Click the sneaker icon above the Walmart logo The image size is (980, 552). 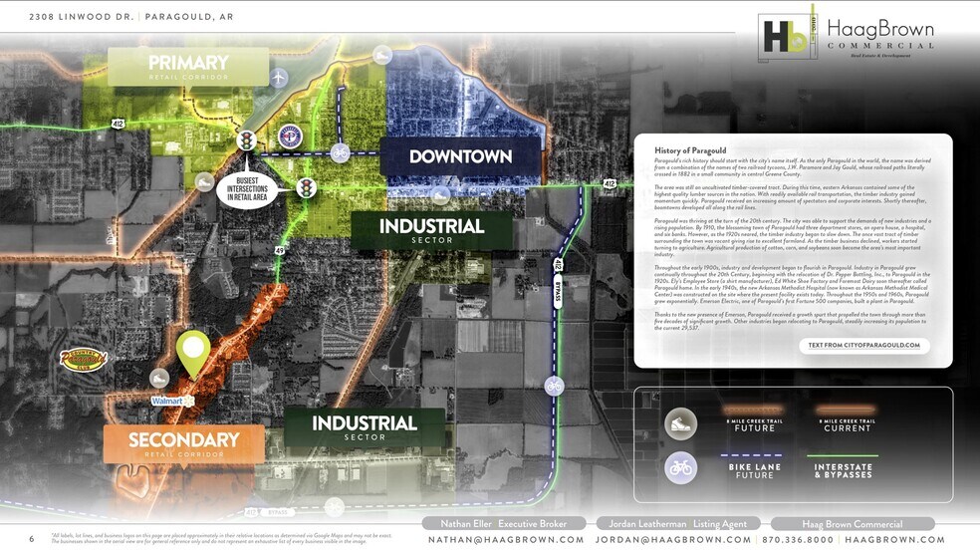click(159, 378)
